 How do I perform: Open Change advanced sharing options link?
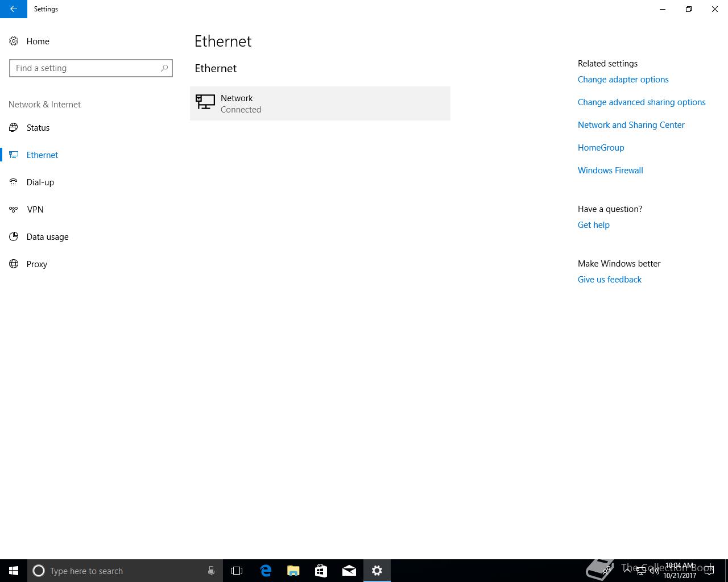(642, 102)
